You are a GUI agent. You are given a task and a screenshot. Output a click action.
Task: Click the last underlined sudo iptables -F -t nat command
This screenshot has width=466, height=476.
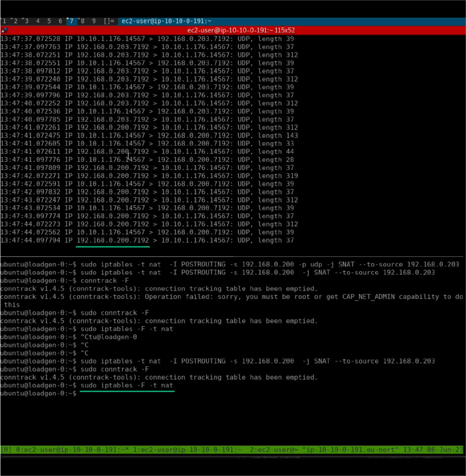click(127, 385)
